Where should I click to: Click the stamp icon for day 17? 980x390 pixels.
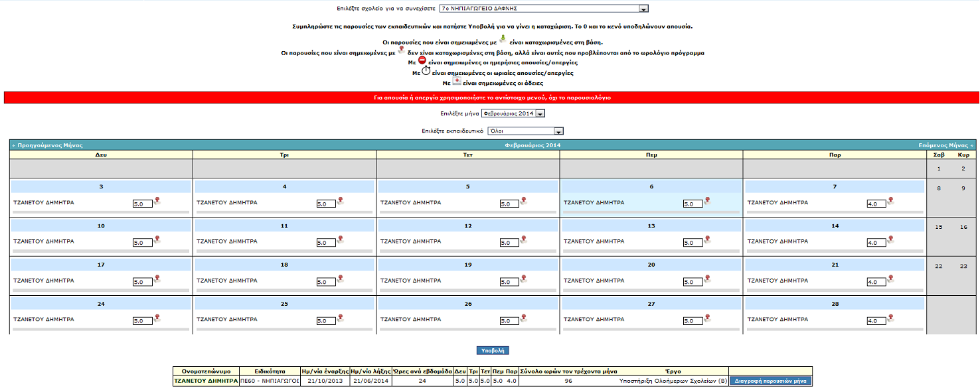[158, 279]
